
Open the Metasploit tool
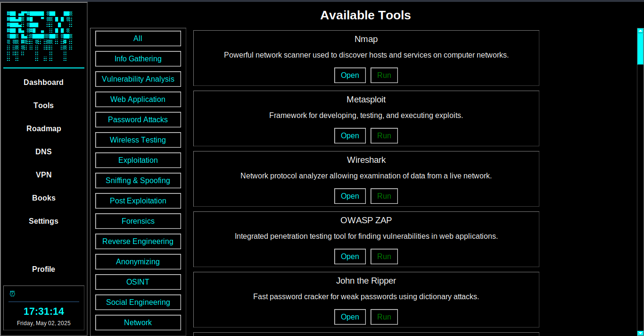[x=350, y=136]
